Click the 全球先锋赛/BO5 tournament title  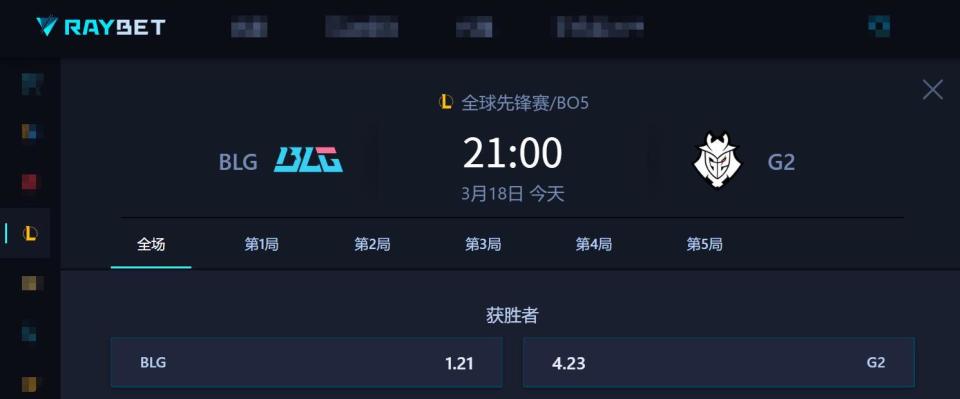click(525, 102)
